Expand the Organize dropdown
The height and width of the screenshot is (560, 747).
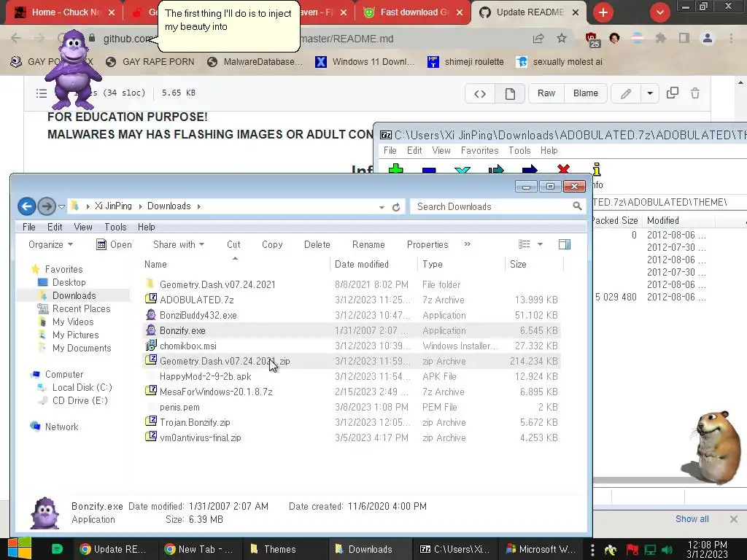pos(50,245)
